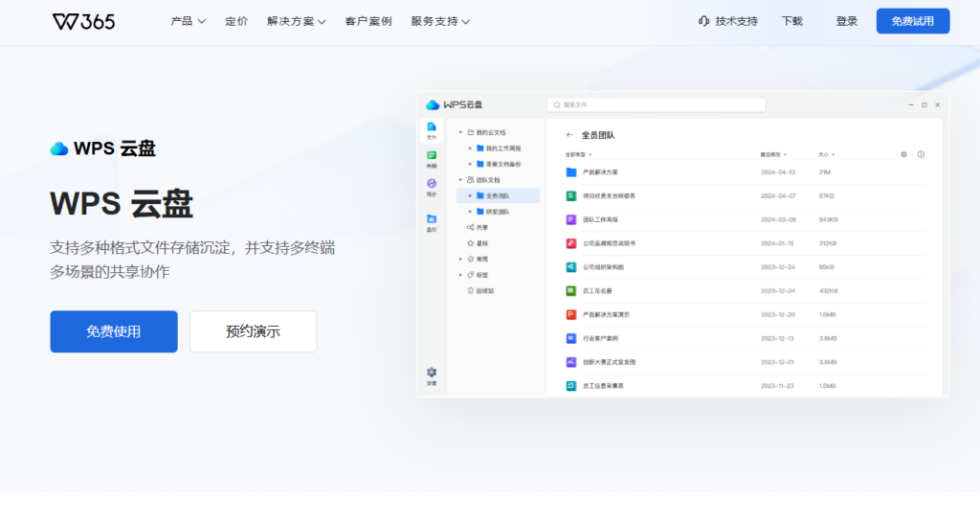The image size is (980, 523).
Task: Click the list settings gear icon
Action: tap(903, 154)
